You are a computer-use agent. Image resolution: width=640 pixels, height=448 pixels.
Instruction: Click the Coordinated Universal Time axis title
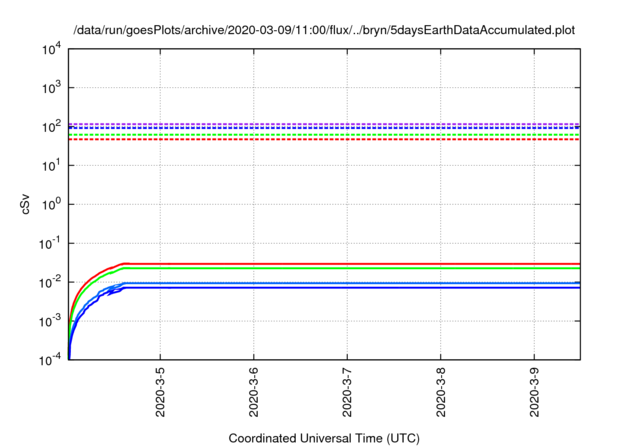click(x=324, y=439)
